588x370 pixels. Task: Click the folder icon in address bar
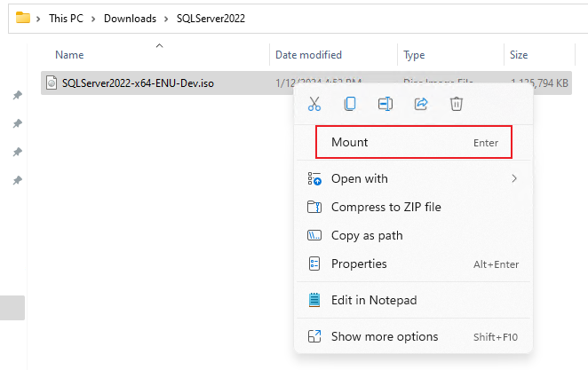click(23, 18)
